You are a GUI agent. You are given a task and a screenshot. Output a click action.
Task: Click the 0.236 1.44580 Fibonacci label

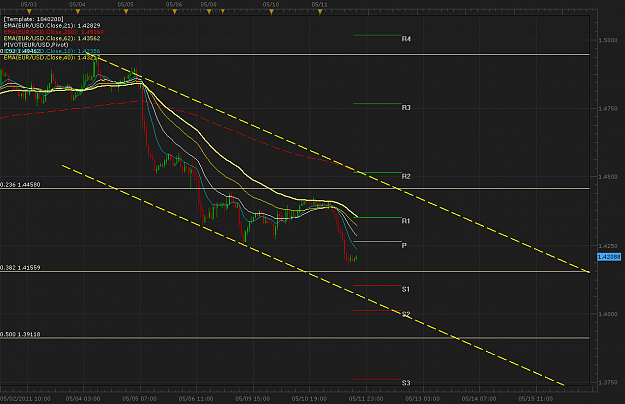tap(20, 184)
